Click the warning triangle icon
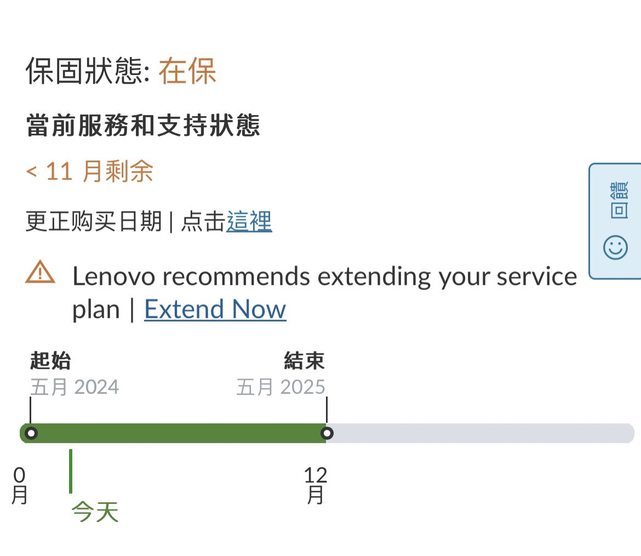Viewport: 641px width, 556px height. click(x=40, y=272)
